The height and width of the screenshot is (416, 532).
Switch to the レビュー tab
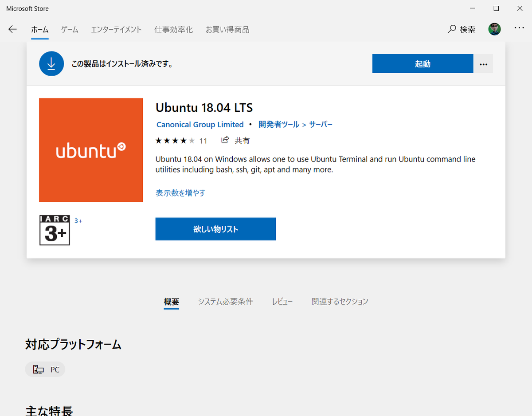pos(282,301)
